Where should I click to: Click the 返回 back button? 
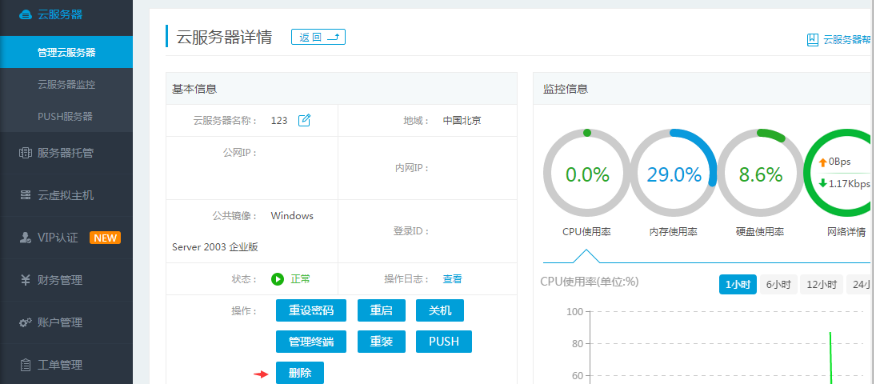(318, 37)
